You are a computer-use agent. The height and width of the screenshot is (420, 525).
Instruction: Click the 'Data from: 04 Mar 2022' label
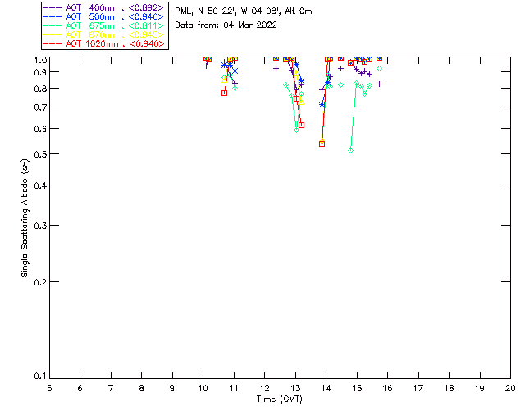click(x=226, y=25)
